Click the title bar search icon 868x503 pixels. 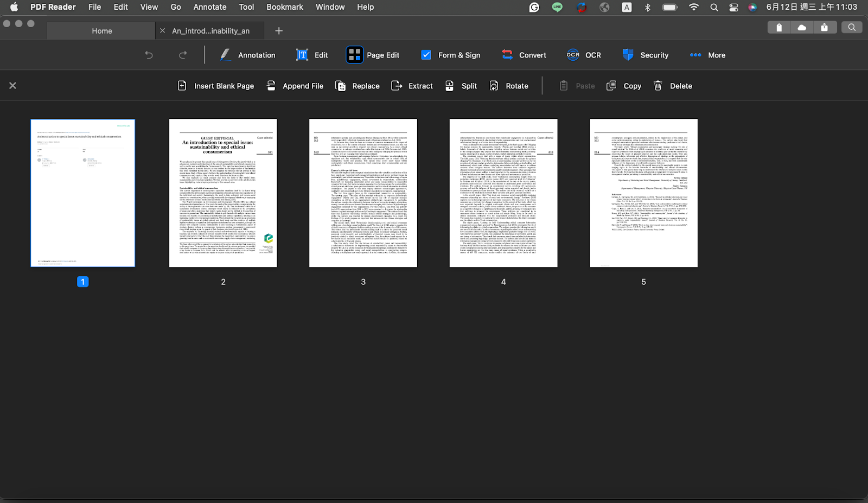[852, 27]
